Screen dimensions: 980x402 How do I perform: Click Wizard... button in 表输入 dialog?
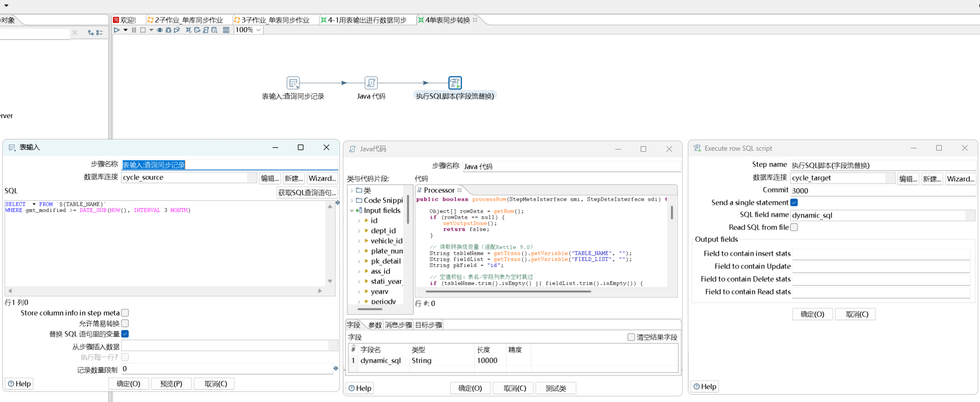[x=323, y=178]
